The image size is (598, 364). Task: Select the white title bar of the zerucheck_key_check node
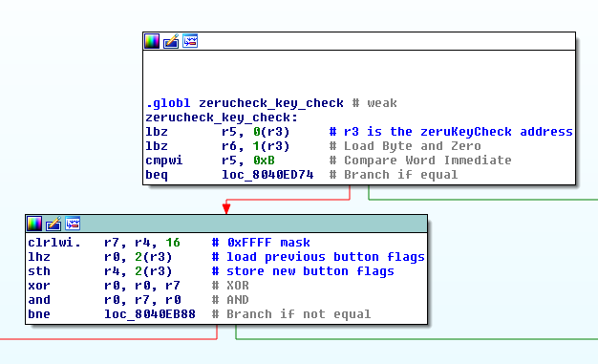[359, 41]
